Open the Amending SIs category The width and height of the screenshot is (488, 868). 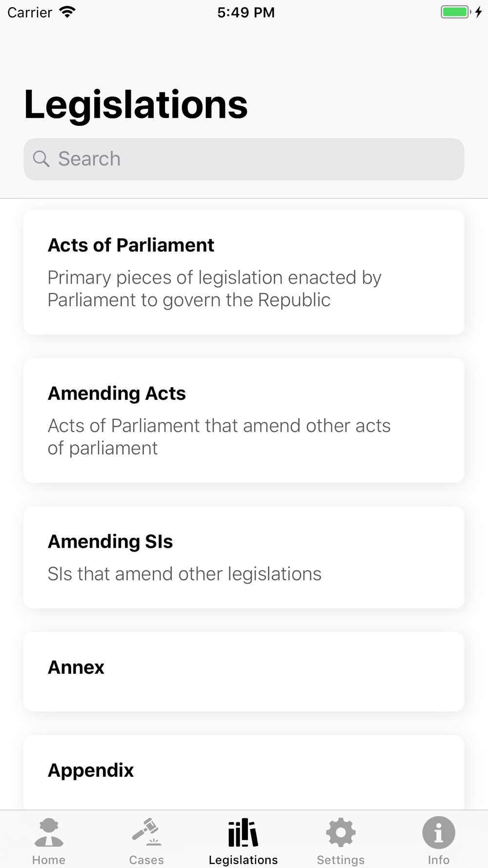(x=244, y=557)
